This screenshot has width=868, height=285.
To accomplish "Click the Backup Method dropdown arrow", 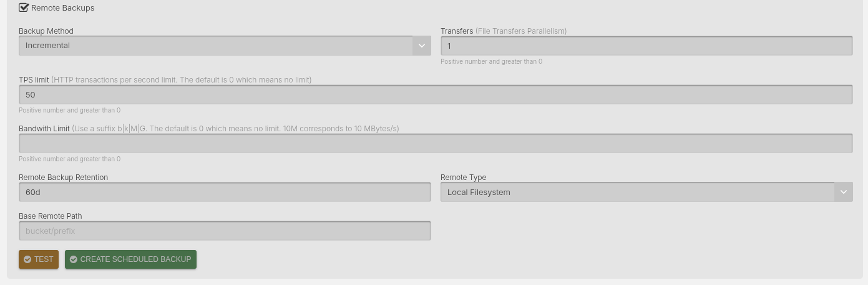I will (422, 46).
